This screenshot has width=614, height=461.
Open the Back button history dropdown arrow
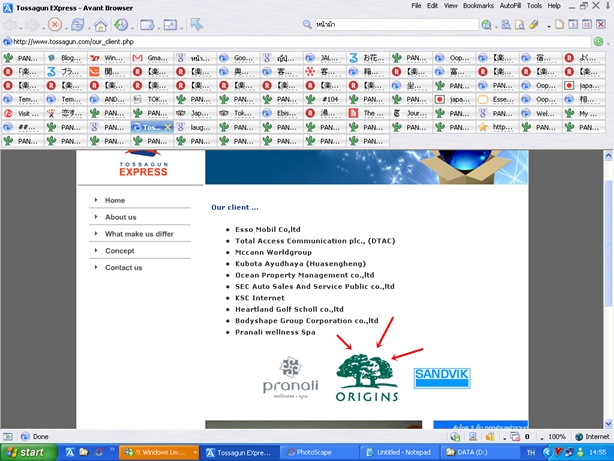click(20, 28)
